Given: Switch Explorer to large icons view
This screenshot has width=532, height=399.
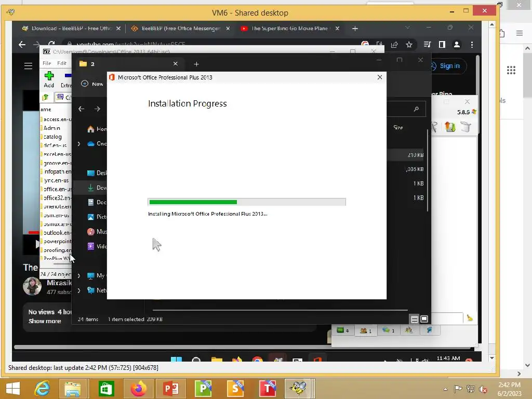Looking at the screenshot, I should click(424, 320).
